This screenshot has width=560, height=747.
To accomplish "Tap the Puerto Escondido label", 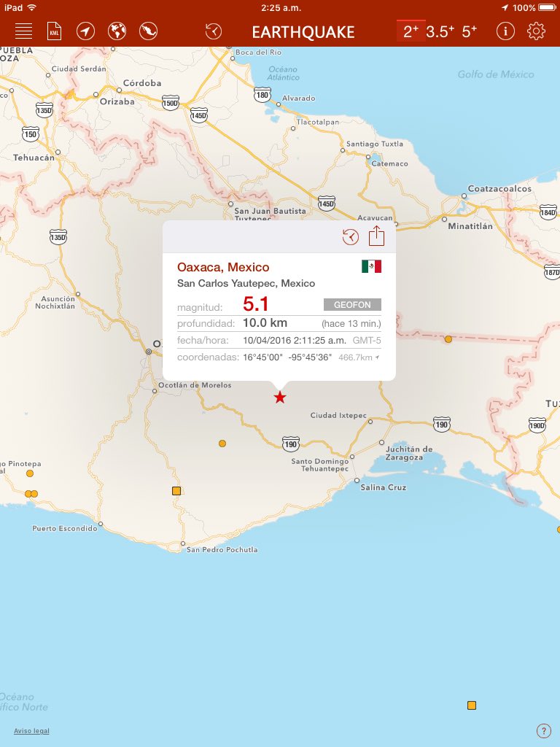I will coord(65,528).
